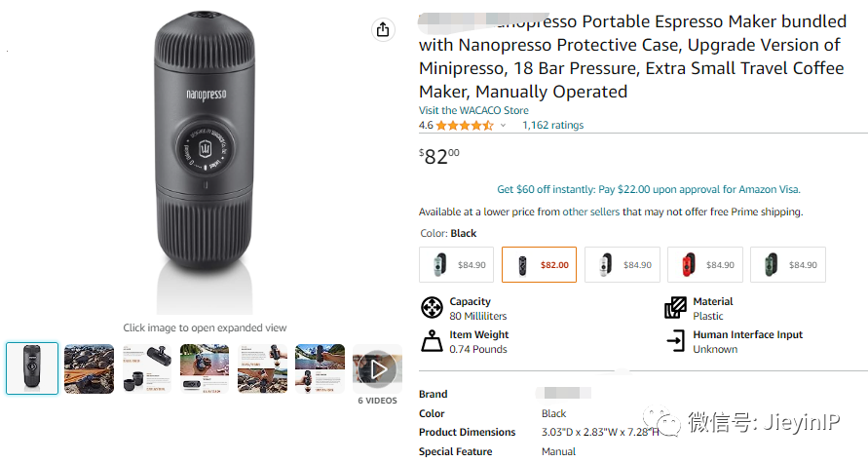This screenshot has height=462, width=868.
Task: Click the Material icon
Action: click(675, 309)
